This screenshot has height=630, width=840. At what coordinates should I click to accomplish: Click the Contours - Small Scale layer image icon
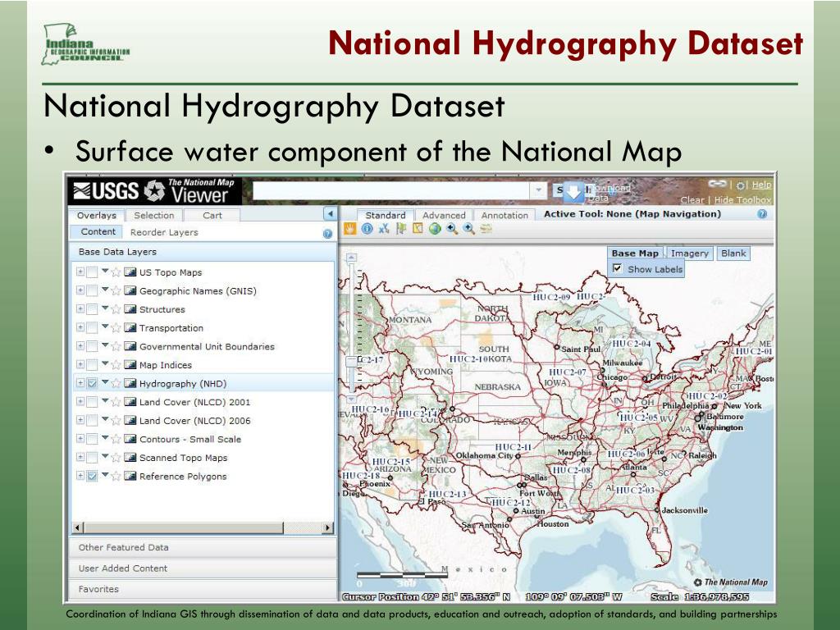coord(130,439)
